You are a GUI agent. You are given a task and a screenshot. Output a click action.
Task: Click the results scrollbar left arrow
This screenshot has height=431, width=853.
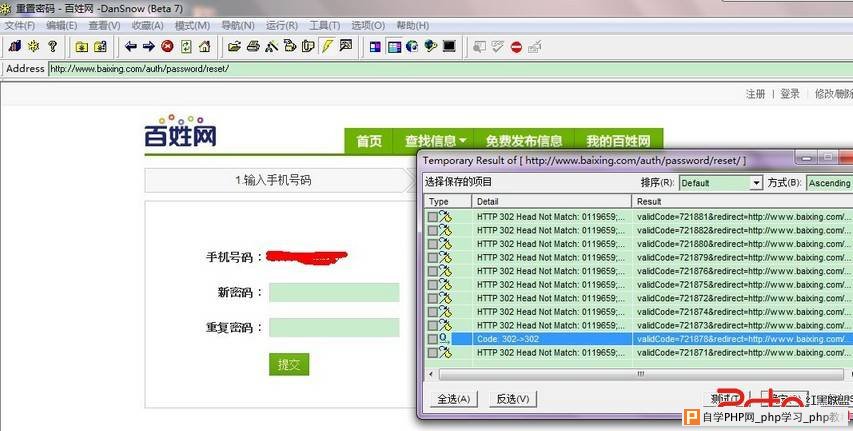point(431,374)
